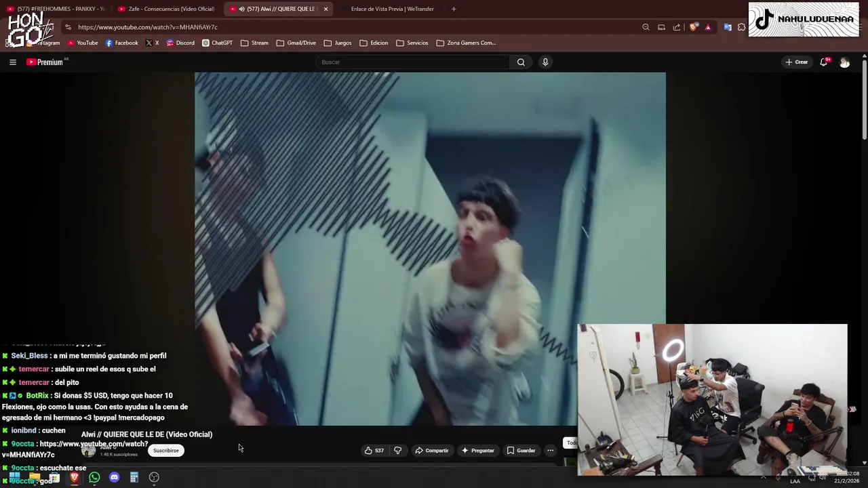Click the video title Alwi // QUIERE QUE LE DE
This screenshot has height=488, width=868.
click(x=146, y=434)
